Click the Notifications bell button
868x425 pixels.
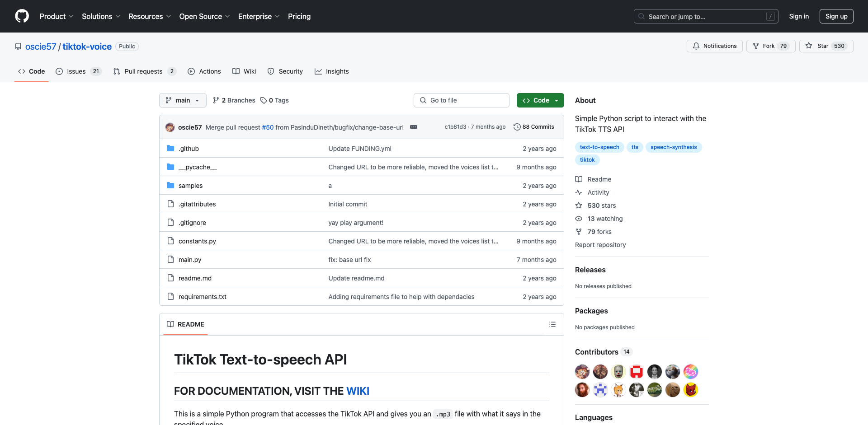click(x=715, y=46)
